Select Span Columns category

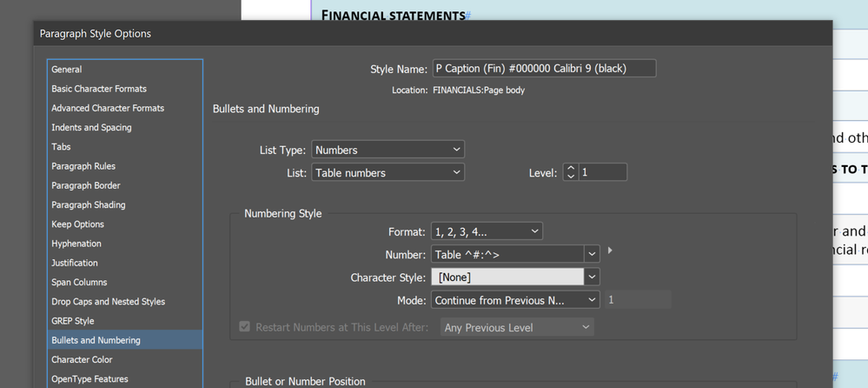(125, 283)
